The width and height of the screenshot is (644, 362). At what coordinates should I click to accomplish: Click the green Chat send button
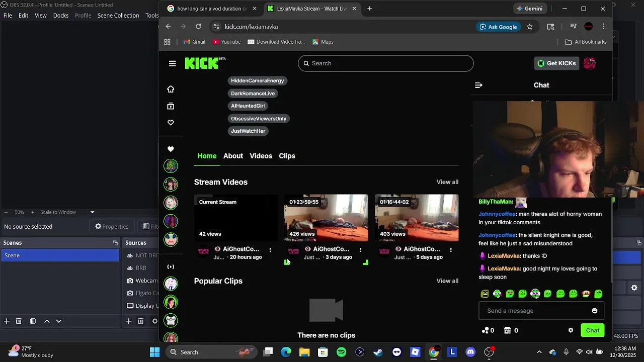(592, 330)
